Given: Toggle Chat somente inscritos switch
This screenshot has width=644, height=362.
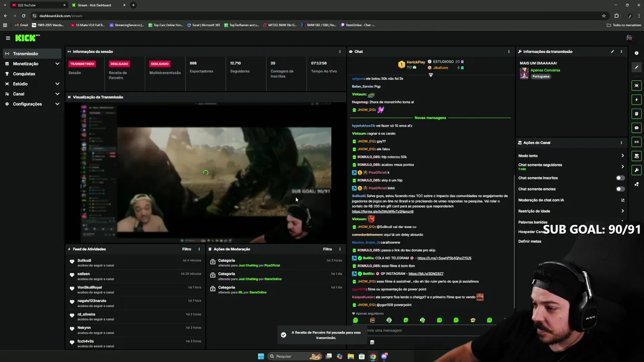Looking at the screenshot, I should (620, 178).
